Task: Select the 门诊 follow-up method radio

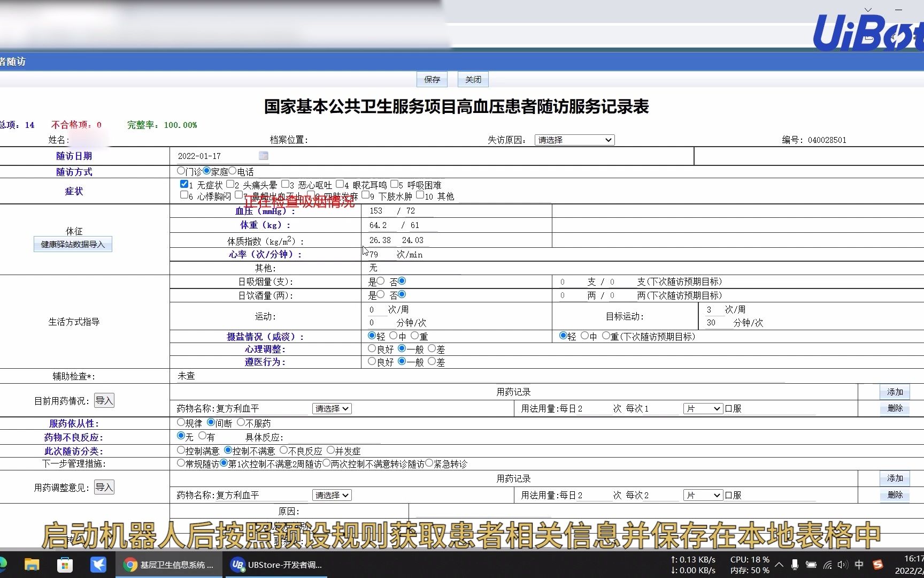Action: [181, 171]
